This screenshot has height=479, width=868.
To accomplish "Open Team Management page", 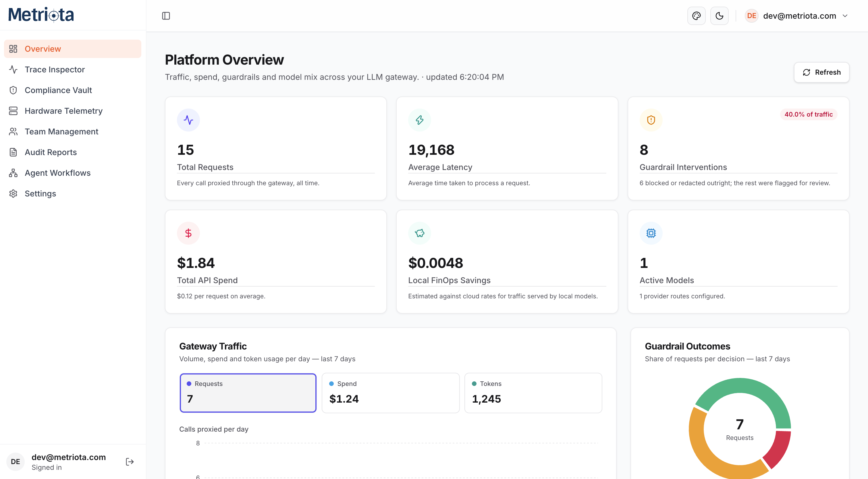I will coord(72,131).
